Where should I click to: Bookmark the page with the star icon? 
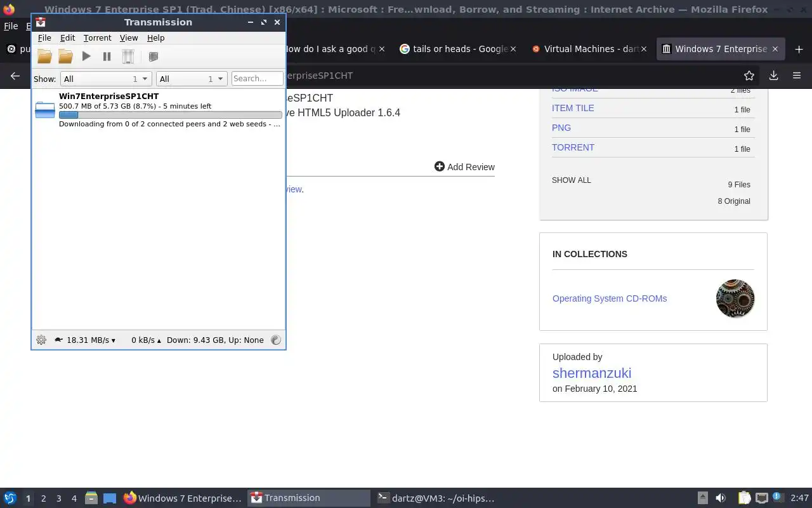pos(749,76)
